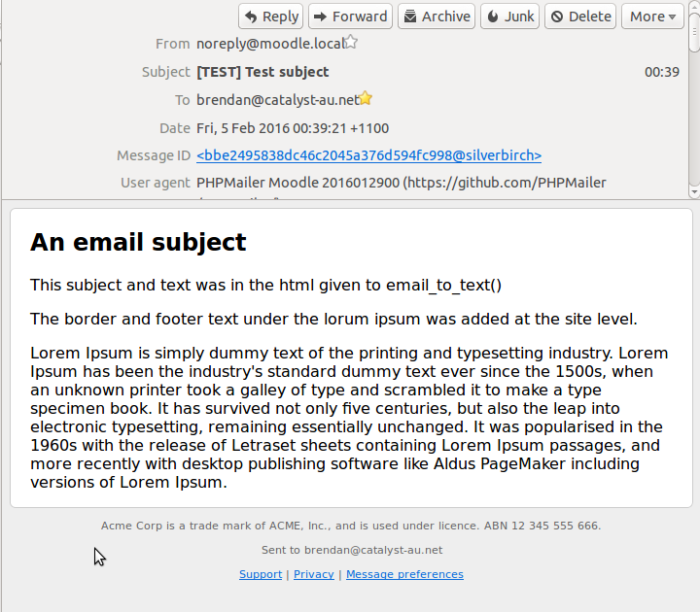This screenshot has width=700, height=612.
Task: Open the Message ID link
Action: [x=368, y=155]
